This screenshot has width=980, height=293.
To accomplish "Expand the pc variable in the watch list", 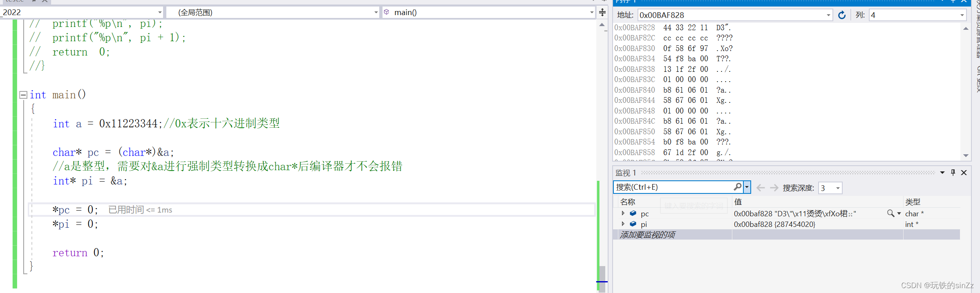I will point(623,213).
